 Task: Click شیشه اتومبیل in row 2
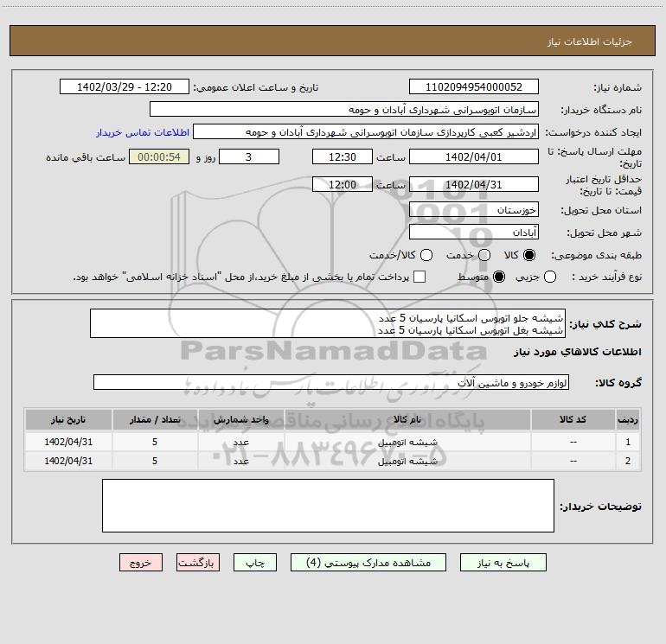coord(407,461)
